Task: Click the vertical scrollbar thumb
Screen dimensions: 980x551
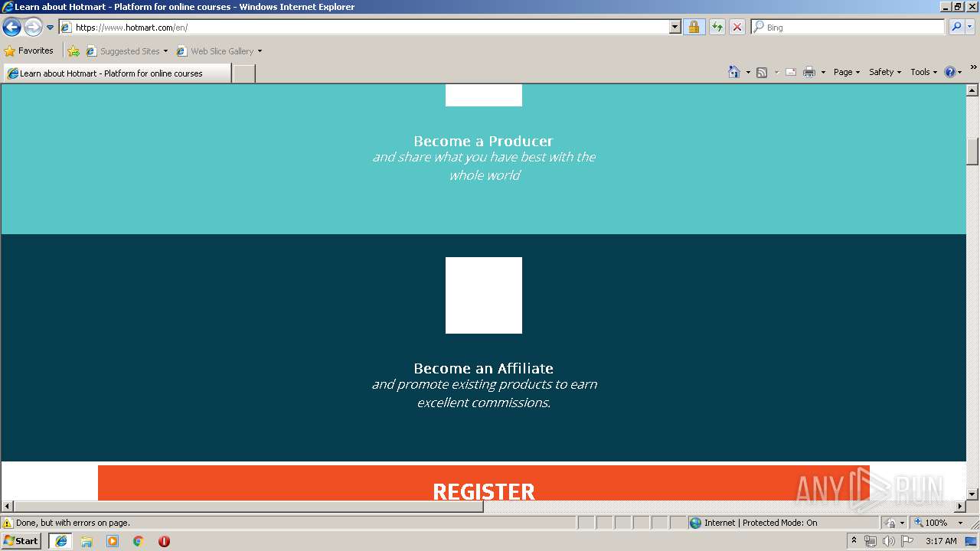Action: click(x=972, y=151)
